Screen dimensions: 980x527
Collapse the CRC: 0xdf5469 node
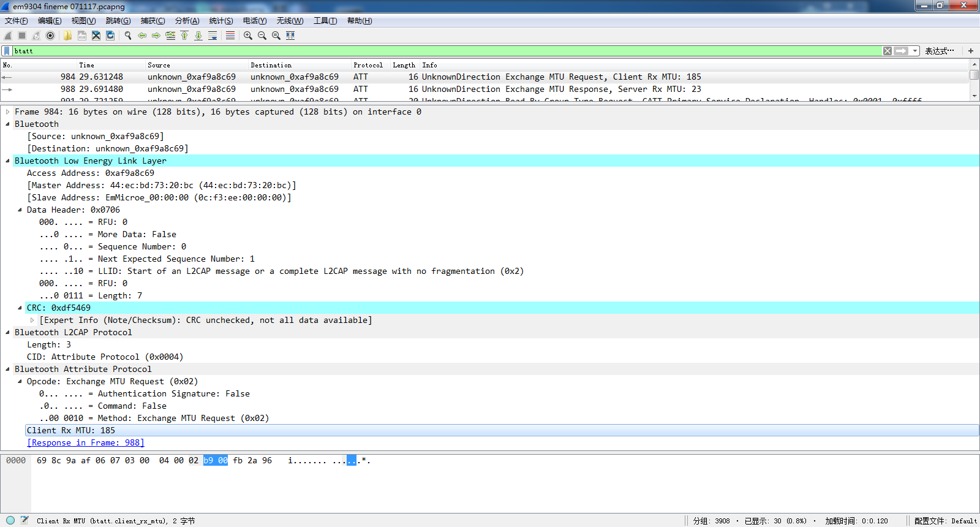(x=20, y=308)
